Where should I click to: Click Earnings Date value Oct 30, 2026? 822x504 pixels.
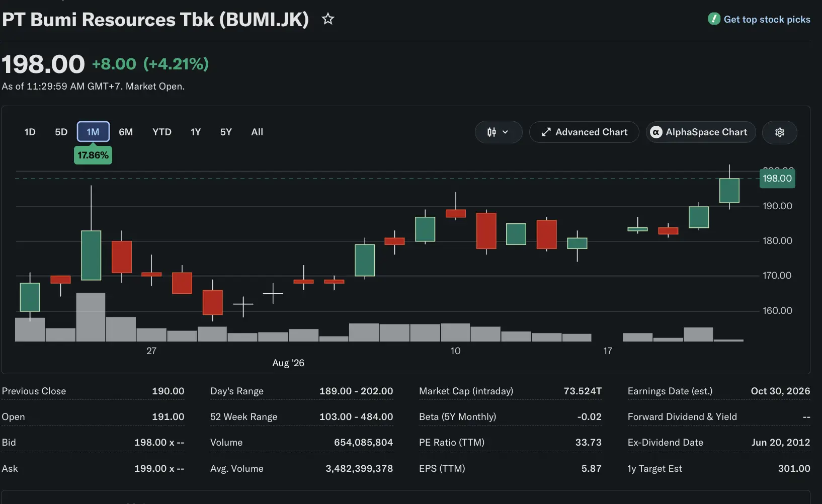(x=780, y=391)
